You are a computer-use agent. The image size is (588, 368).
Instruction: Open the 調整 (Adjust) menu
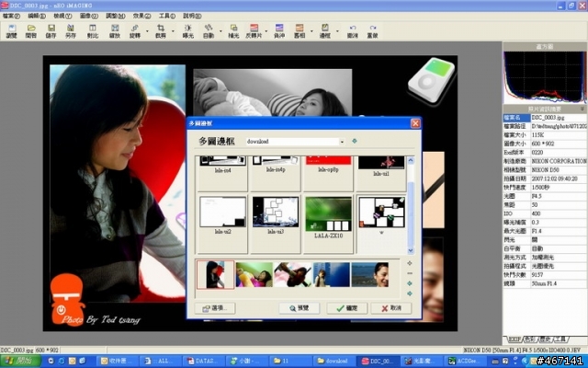tap(115, 16)
